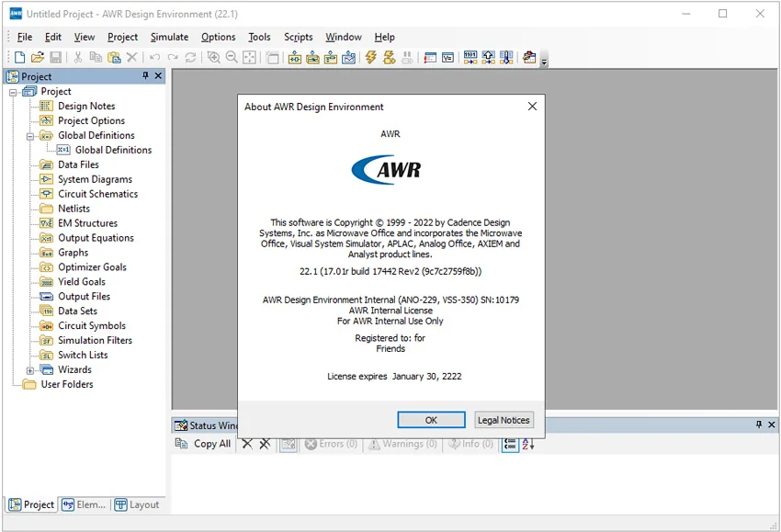Click the New Project toolbar icon

click(19, 57)
